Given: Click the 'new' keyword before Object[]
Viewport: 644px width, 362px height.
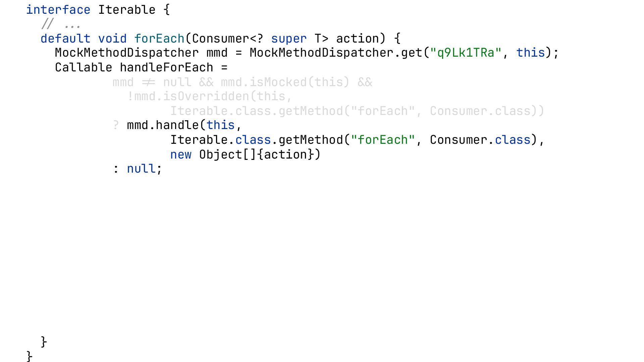Looking at the screenshot, I should point(181,155).
